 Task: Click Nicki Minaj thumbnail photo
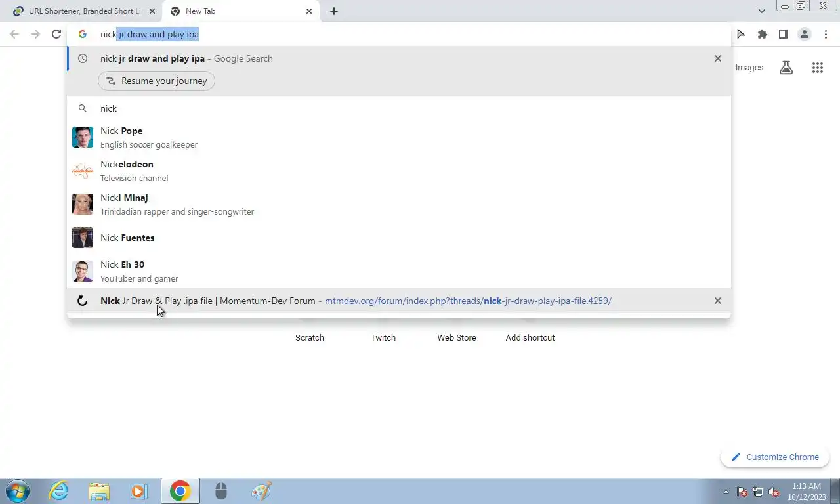coord(83,204)
